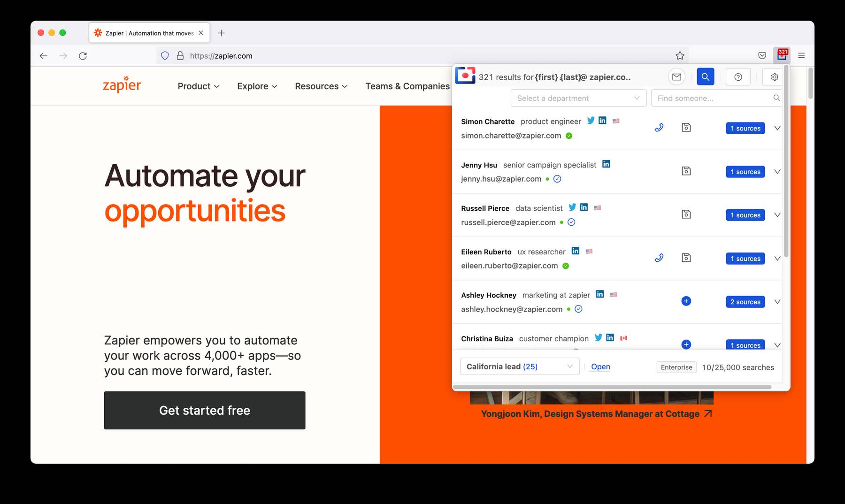This screenshot has width=845, height=504.
Task: Expand Russell Pierce's row chevron
Action: point(777,215)
